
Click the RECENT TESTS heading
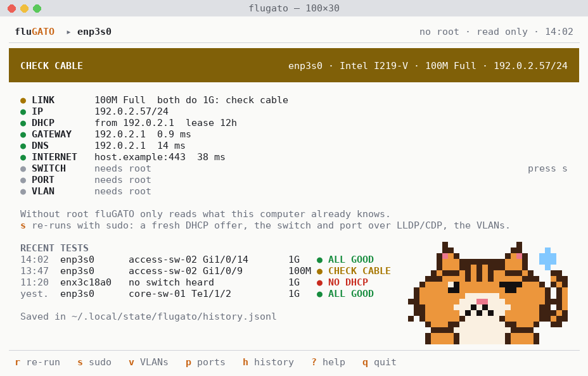tap(54, 248)
